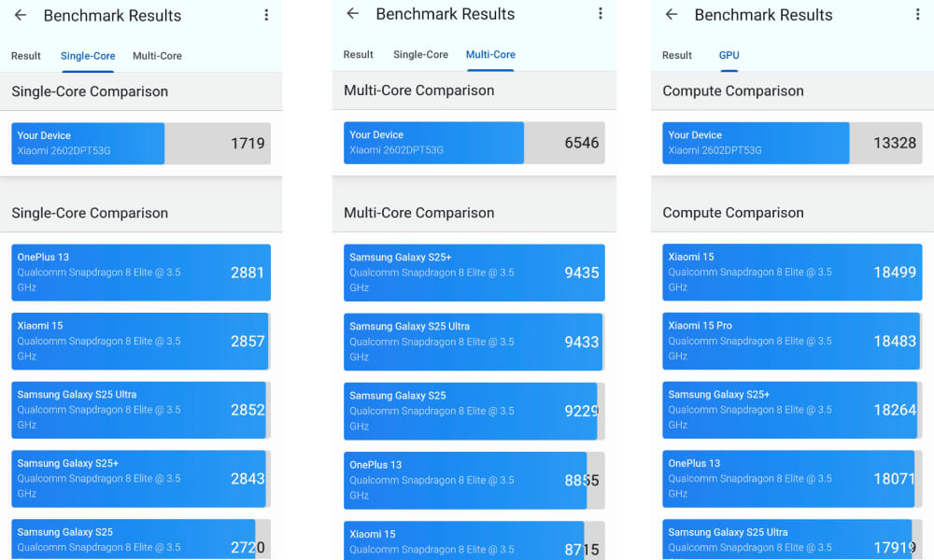This screenshot has width=934, height=560.
Task: Open Galaxy S25 multi-core entry 9229
Action: (474, 412)
